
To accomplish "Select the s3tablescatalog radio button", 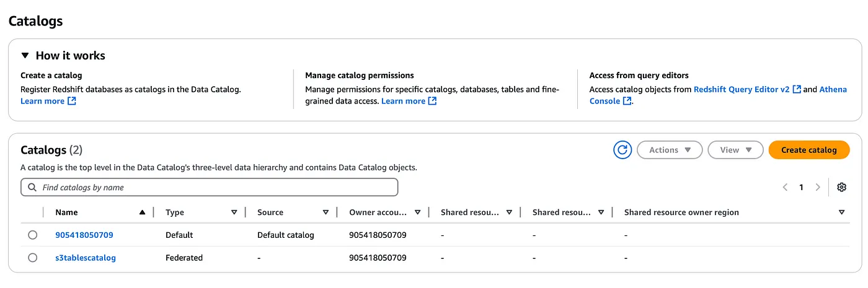I will [x=32, y=258].
